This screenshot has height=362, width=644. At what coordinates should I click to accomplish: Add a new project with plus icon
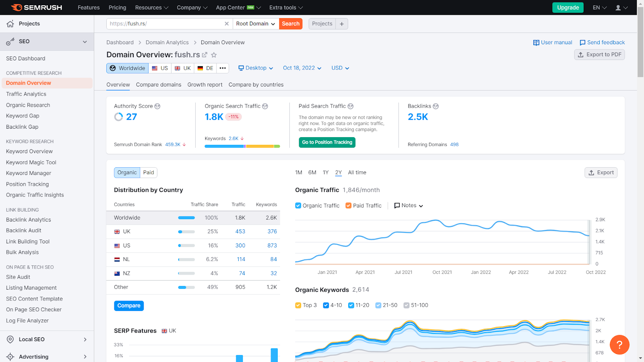pos(342,24)
